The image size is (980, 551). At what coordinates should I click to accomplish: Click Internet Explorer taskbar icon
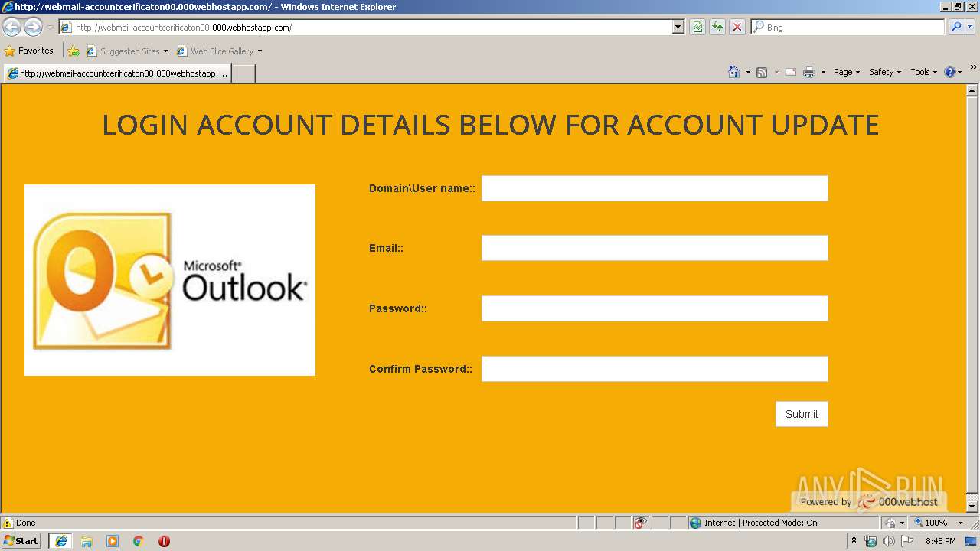click(60, 541)
